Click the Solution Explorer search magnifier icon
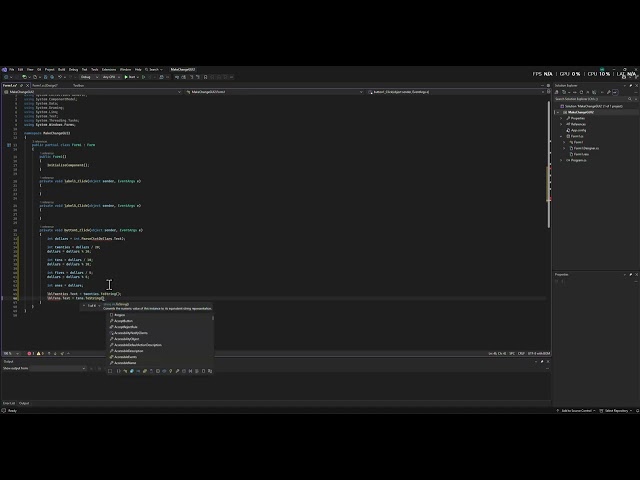This screenshot has height=480, width=640. click(629, 99)
